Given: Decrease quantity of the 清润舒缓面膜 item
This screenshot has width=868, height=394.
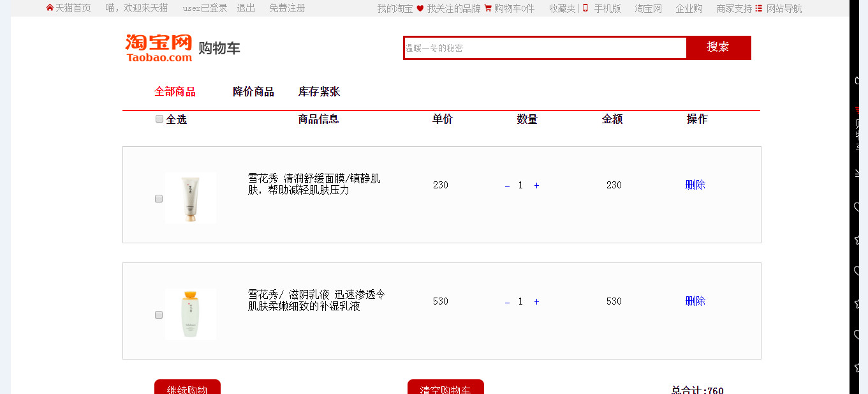Looking at the screenshot, I should point(508,186).
